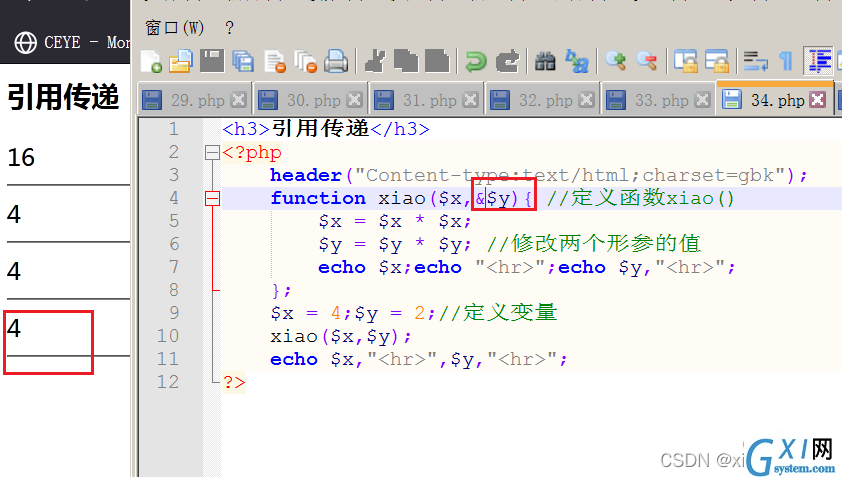Close the 32.php tab

pos(586,100)
